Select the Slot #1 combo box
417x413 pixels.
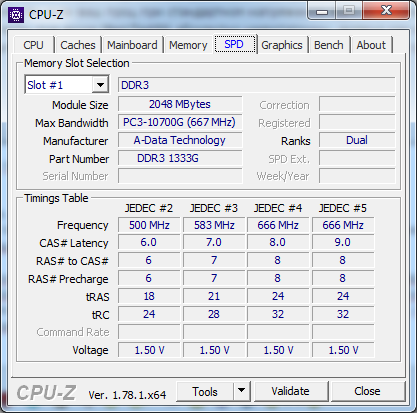(x=67, y=85)
